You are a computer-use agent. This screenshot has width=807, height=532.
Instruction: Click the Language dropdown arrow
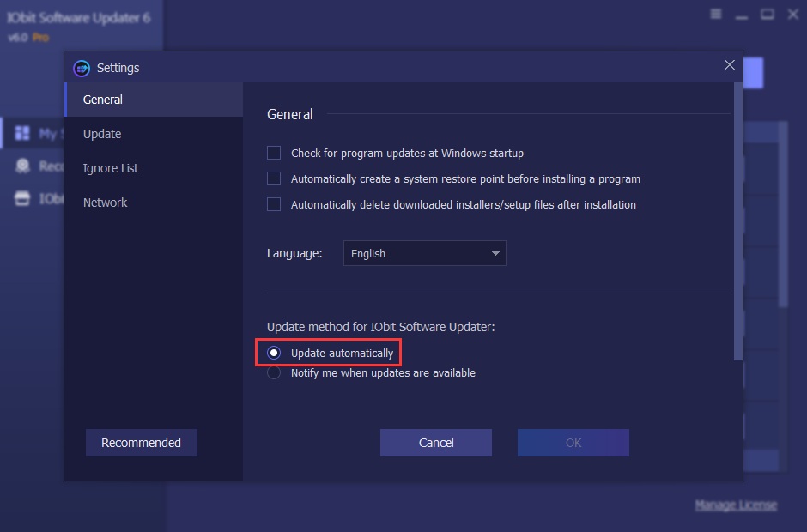pos(495,253)
